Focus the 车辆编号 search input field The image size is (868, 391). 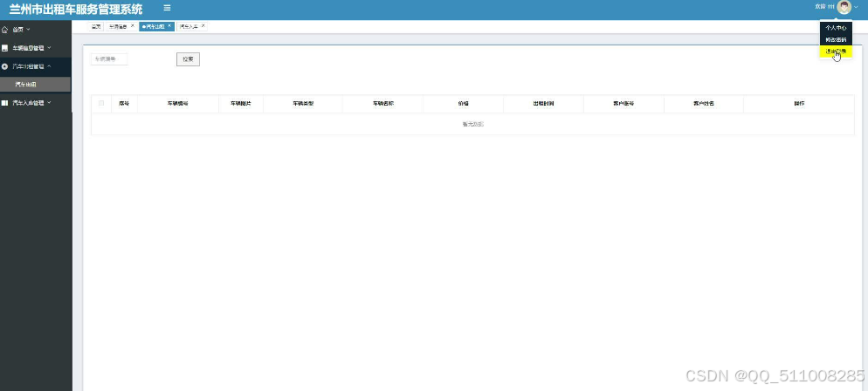pyautogui.click(x=110, y=59)
